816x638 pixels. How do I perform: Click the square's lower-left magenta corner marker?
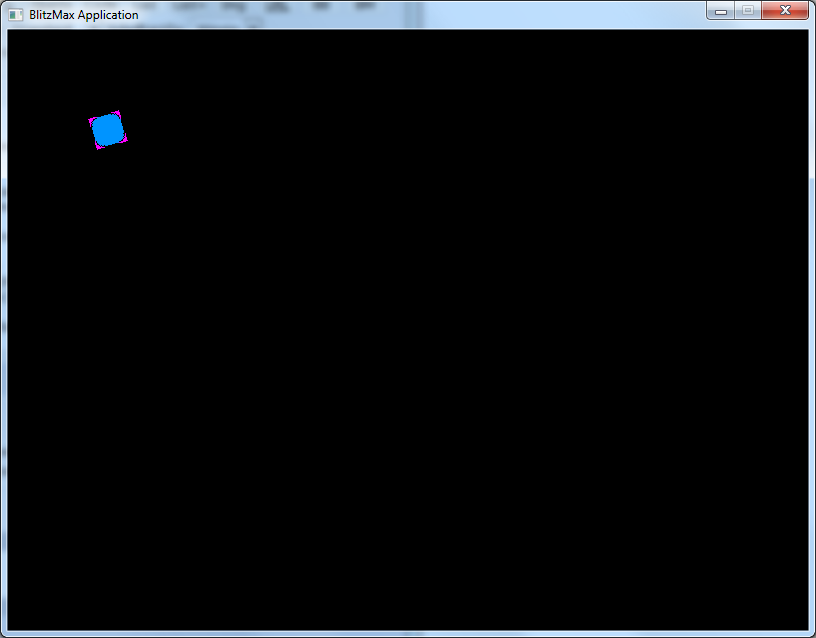98,147
